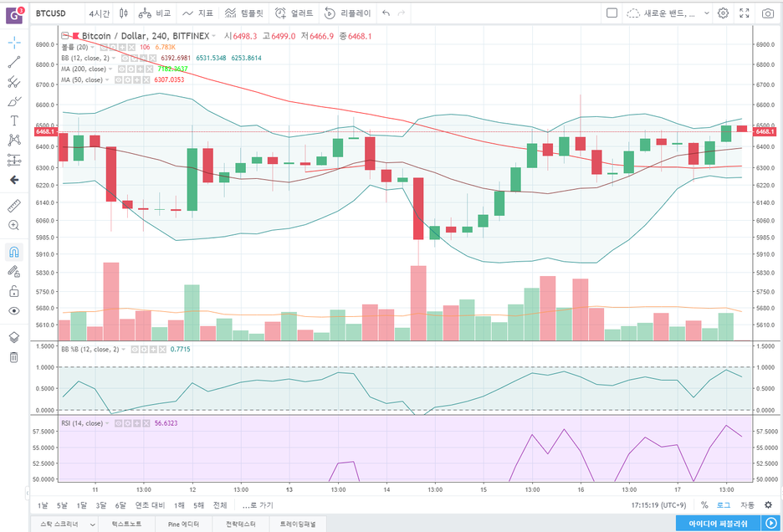Collapse the indicator legend minus box
Viewport: 783px width, 532px height.
pos(65,36)
